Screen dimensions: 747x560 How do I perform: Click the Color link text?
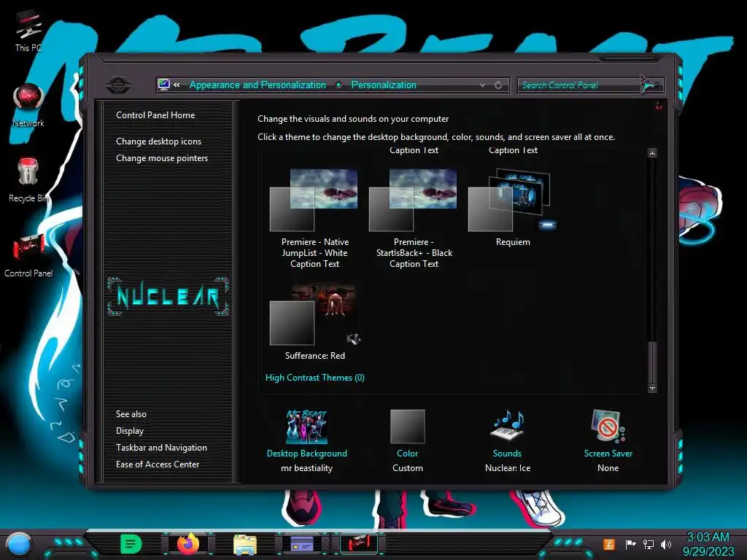click(x=407, y=454)
